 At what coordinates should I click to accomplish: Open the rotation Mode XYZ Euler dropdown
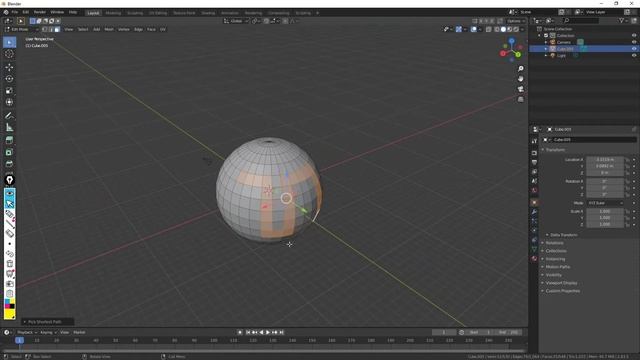click(605, 203)
